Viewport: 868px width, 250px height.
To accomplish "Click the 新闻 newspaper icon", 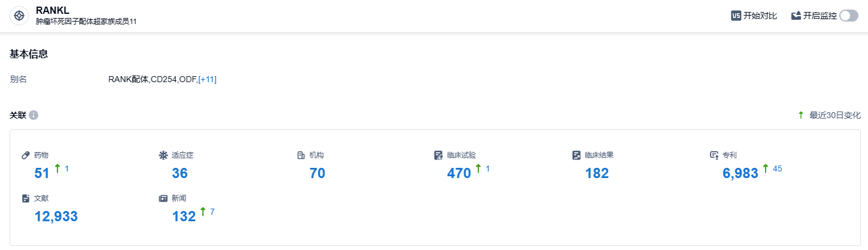I will tap(163, 198).
